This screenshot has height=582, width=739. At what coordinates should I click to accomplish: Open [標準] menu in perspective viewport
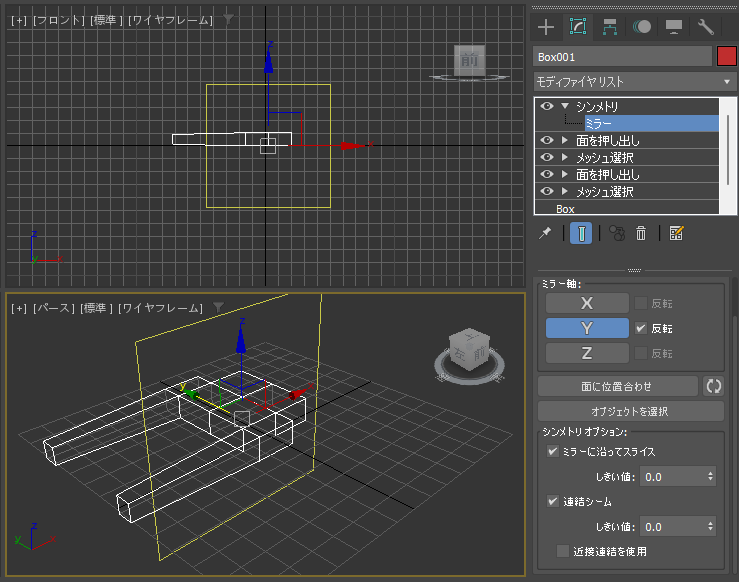[96, 308]
